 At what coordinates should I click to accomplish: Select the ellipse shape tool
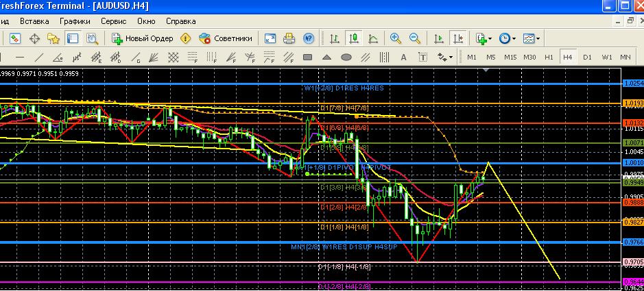click(x=346, y=58)
